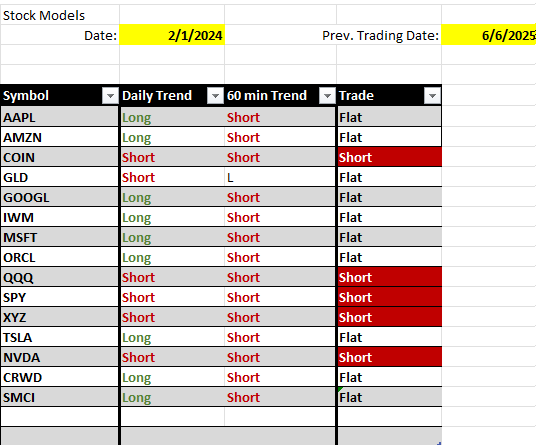
Task: Select the red Short trade cell for QQQ
Action: [390, 277]
